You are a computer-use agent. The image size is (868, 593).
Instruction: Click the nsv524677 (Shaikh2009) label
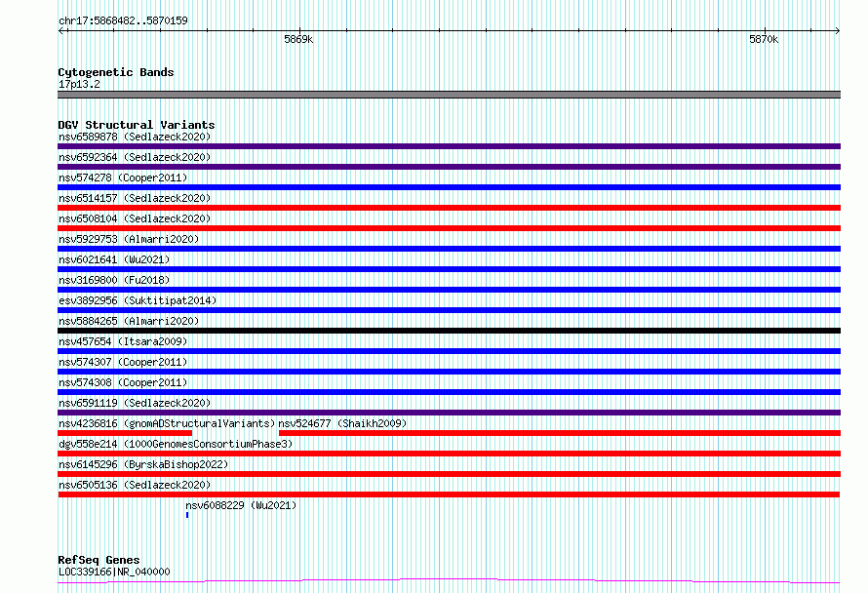(x=342, y=423)
